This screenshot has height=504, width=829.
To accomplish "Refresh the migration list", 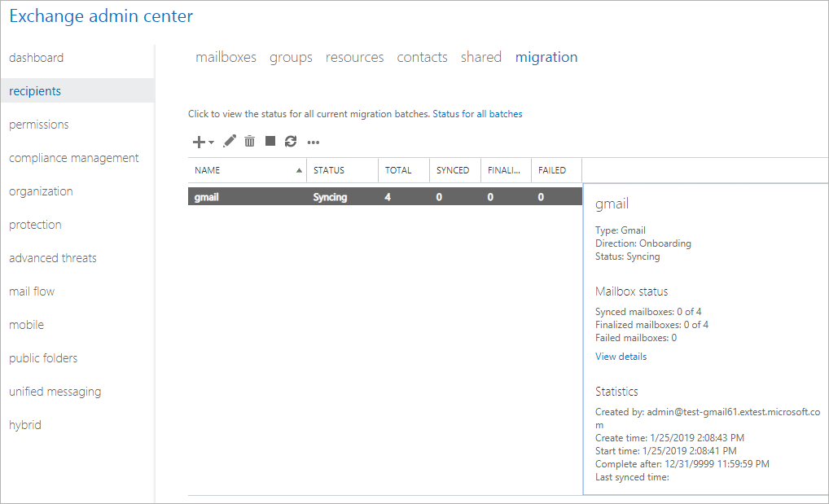I will click(x=291, y=141).
